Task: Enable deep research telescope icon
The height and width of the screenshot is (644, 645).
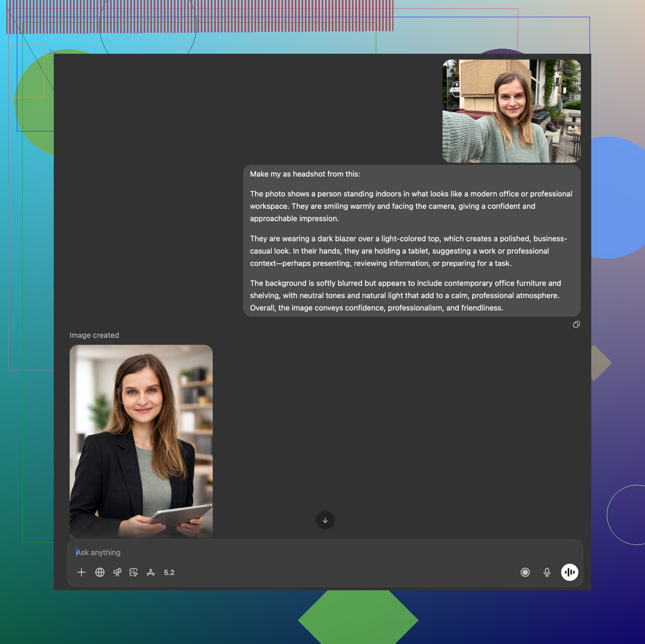Action: [x=117, y=572]
